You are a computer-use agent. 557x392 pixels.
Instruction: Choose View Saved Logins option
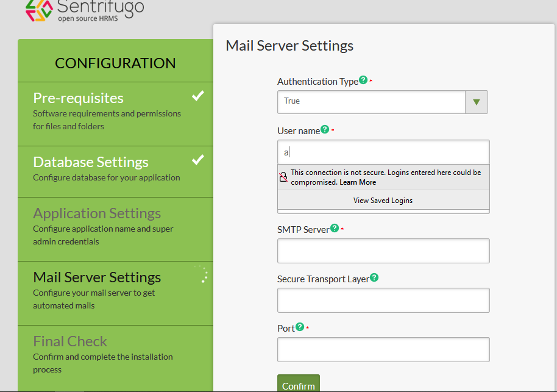click(383, 200)
